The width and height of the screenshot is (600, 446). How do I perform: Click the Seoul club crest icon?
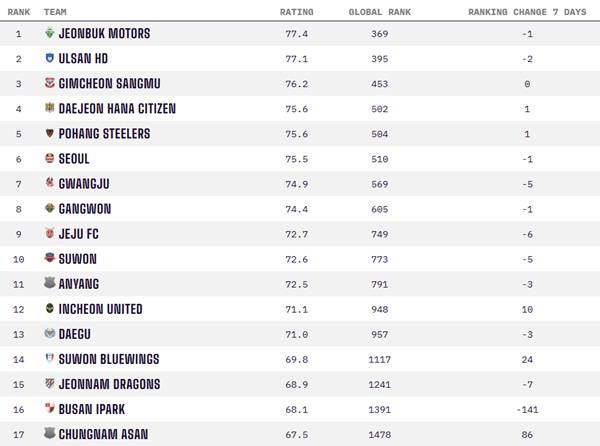[x=50, y=158]
